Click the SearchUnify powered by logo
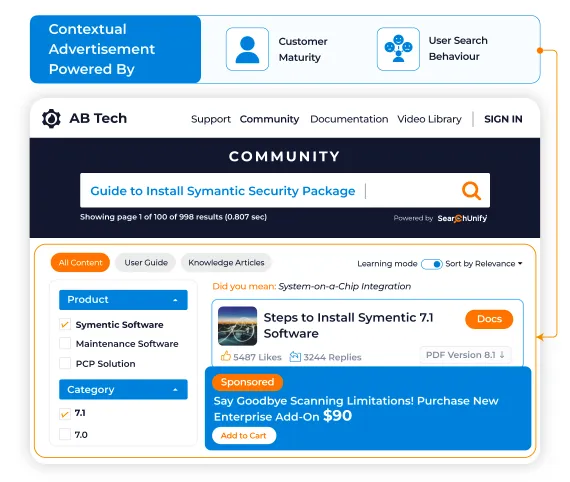Screen dimensions: 570x482 pos(462,218)
